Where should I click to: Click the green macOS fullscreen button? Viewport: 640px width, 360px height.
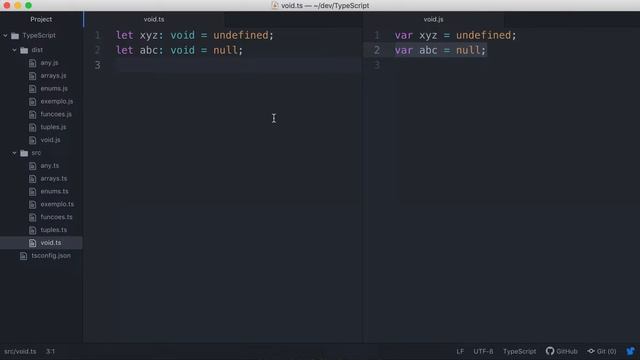coord(28,5)
